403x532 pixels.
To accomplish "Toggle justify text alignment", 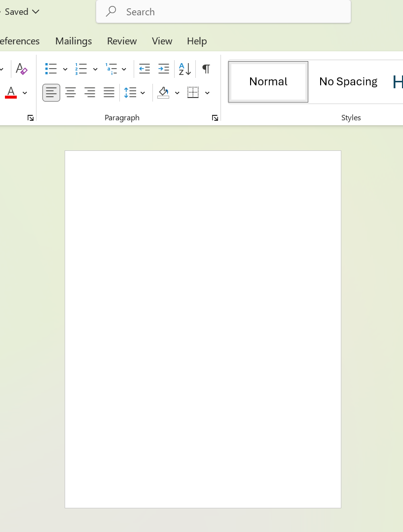I will pyautogui.click(x=109, y=93).
